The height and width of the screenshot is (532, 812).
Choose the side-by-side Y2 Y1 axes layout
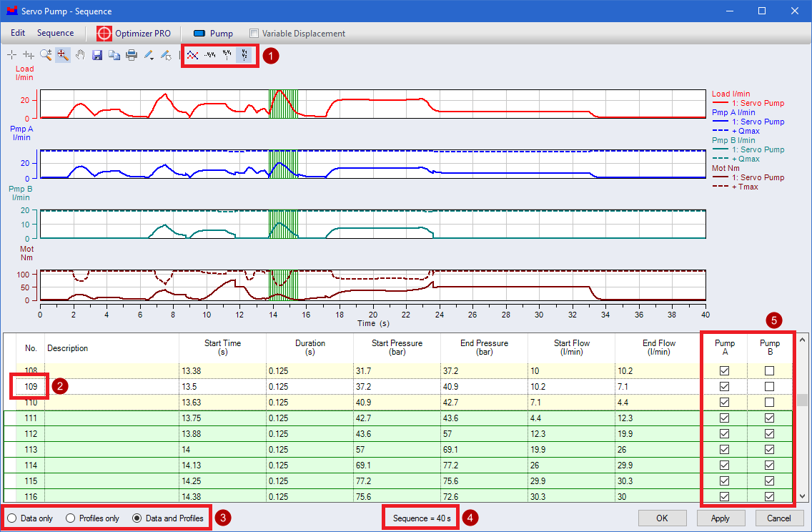tap(209, 55)
